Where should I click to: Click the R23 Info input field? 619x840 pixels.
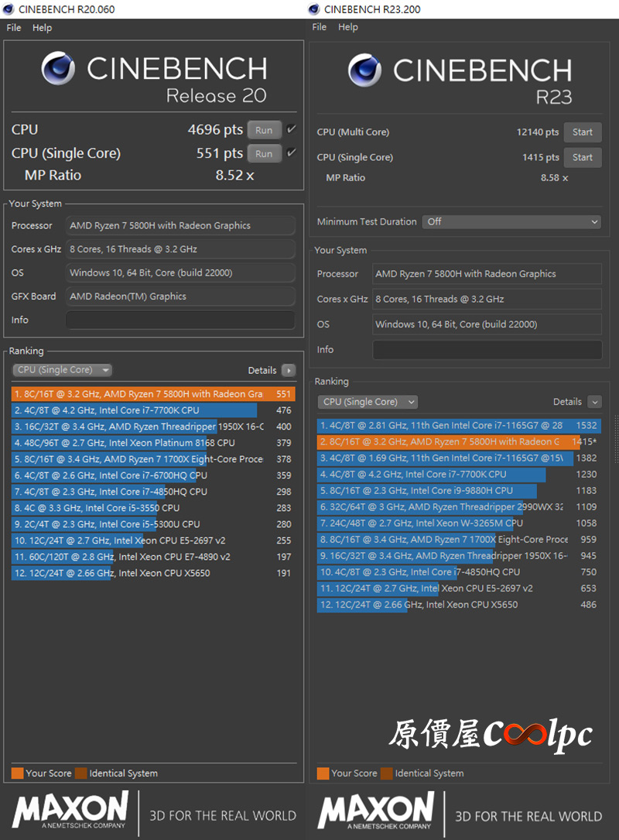coord(487,349)
